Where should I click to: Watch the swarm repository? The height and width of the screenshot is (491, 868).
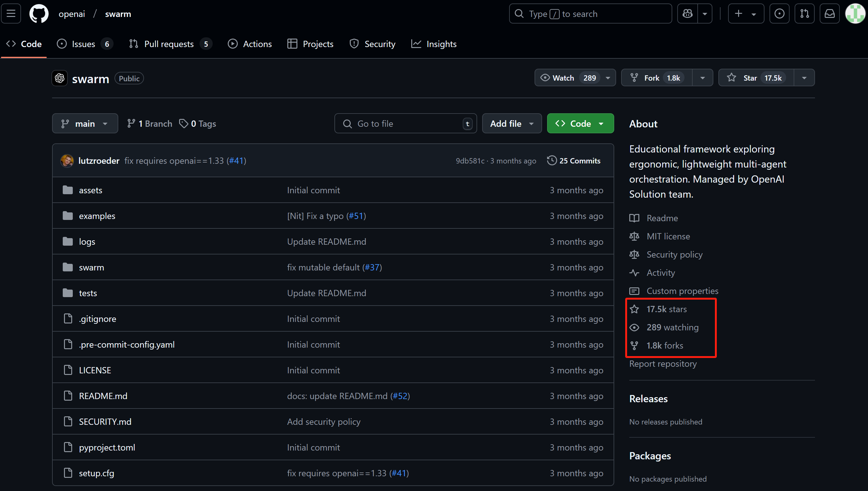[x=575, y=78]
